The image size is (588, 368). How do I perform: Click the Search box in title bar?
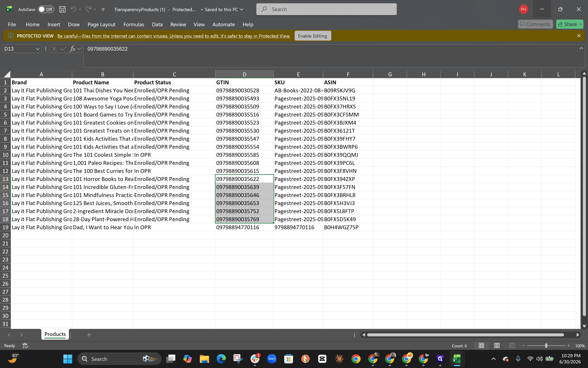coord(326,9)
